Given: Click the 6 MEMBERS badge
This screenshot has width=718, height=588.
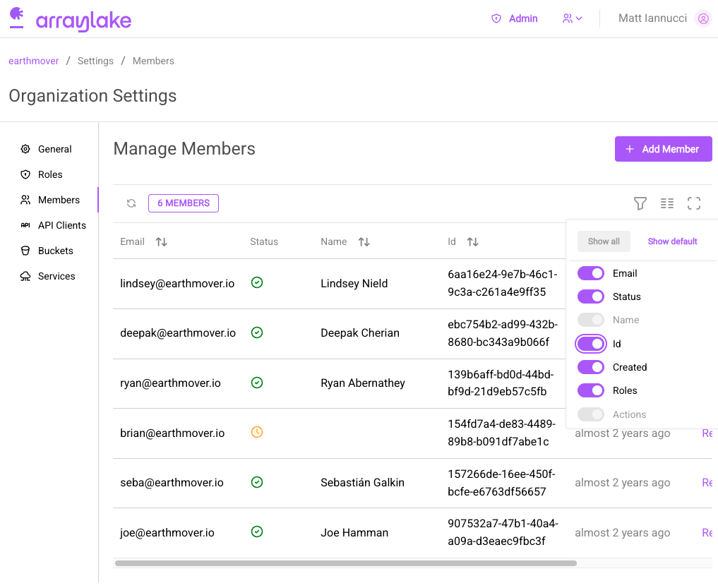Looking at the screenshot, I should click(183, 203).
